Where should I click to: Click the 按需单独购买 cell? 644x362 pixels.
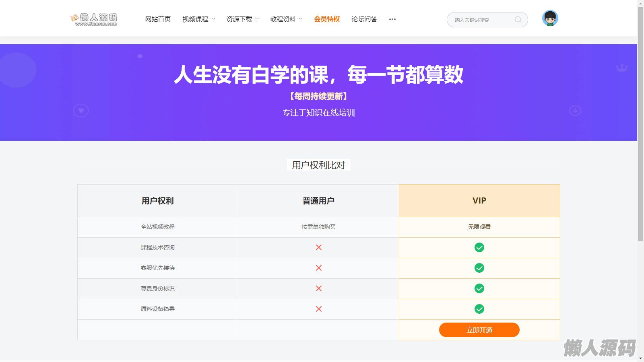click(x=318, y=227)
